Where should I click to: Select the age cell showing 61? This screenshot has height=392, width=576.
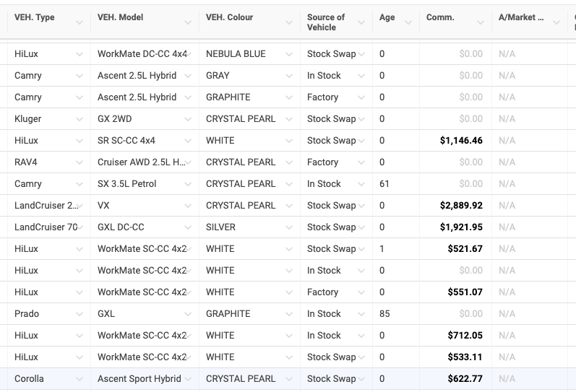click(396, 184)
